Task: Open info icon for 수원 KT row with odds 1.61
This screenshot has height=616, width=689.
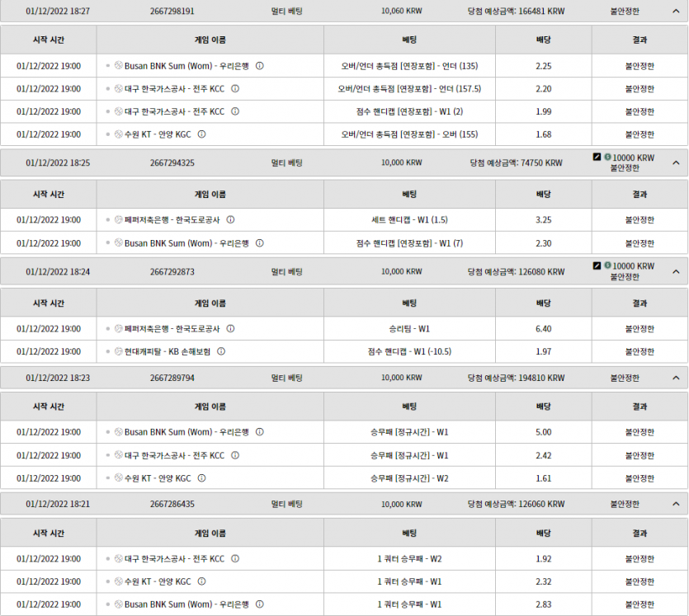Action: (201, 478)
